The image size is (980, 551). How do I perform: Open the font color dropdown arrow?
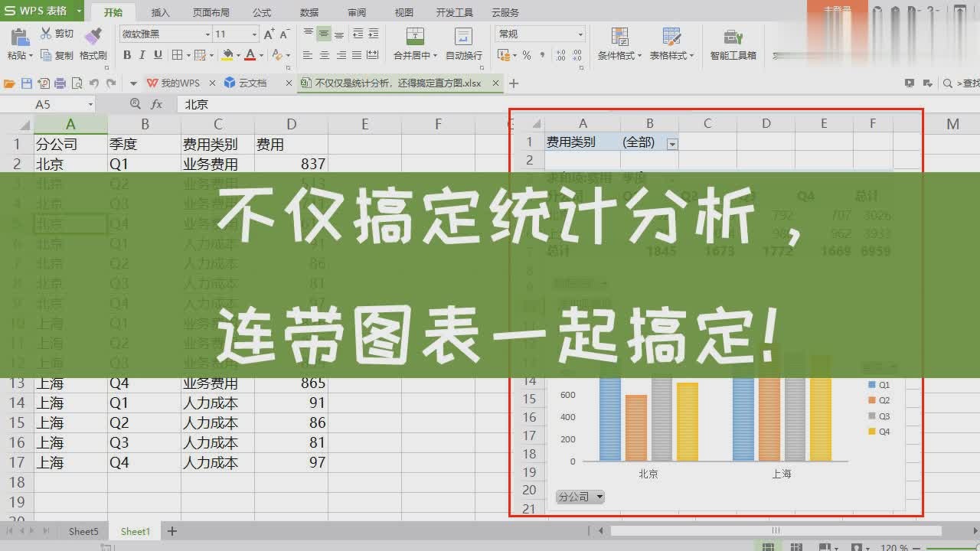click(261, 55)
